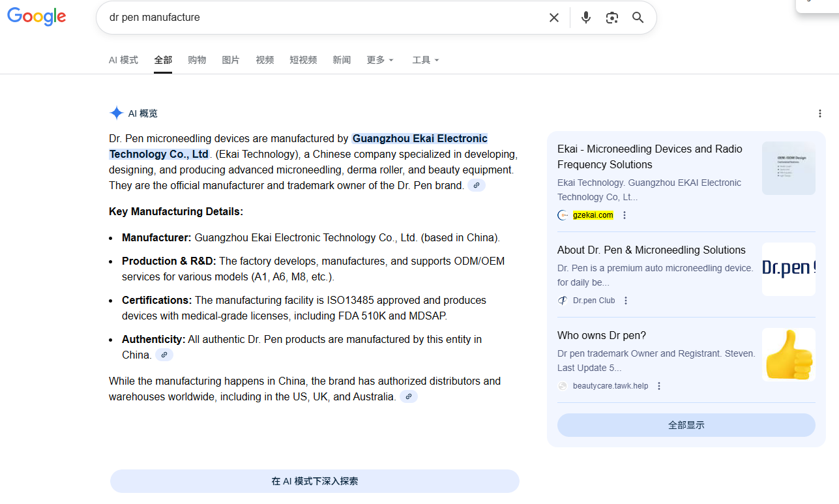Click the magnifying glass search button
The width and height of the screenshot is (839, 504).
click(x=638, y=18)
